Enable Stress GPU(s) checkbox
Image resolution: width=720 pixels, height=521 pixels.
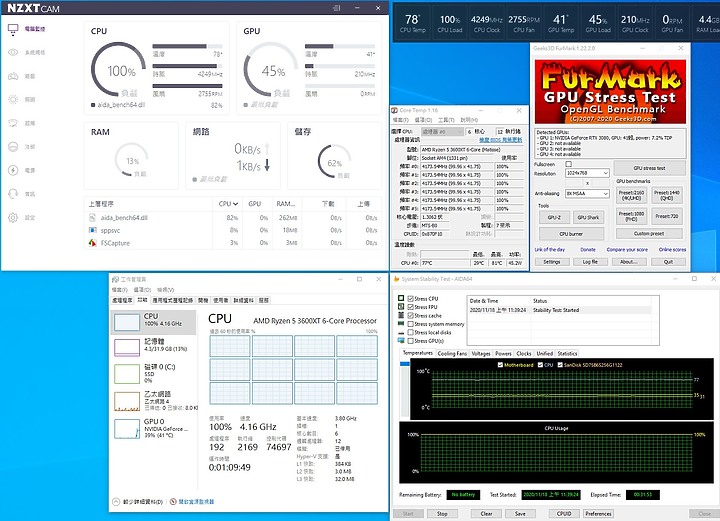[411, 341]
